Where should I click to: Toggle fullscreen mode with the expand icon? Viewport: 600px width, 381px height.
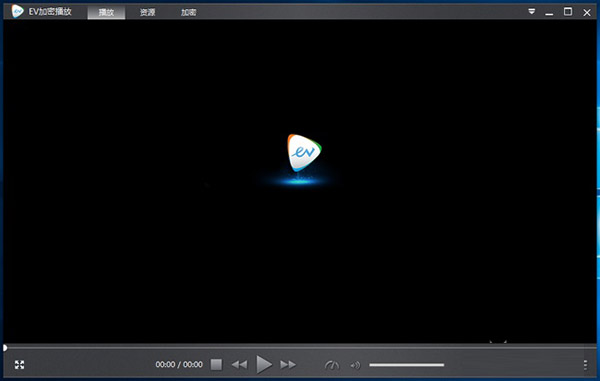19,365
